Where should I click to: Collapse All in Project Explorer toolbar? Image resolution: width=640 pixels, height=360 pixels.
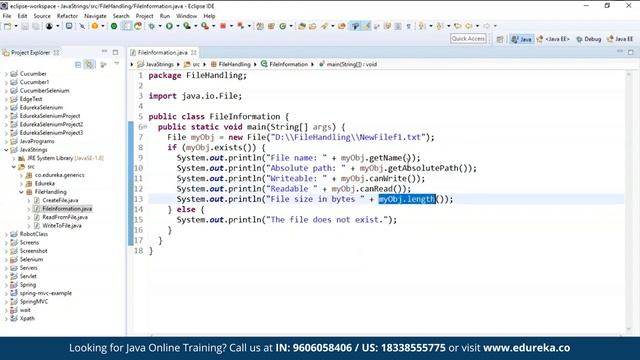click(x=78, y=64)
